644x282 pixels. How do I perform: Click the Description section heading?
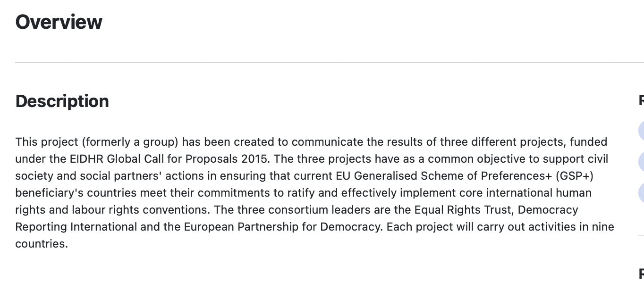(62, 101)
